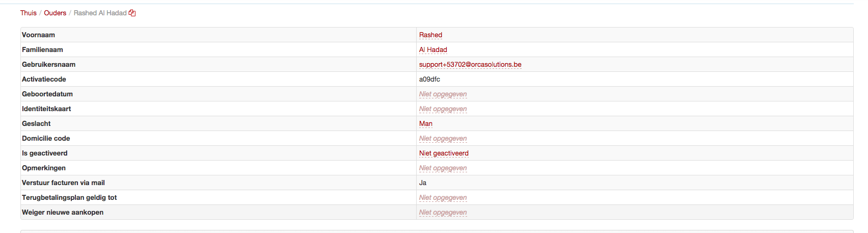Enter a Domicilie code value

click(x=443, y=139)
